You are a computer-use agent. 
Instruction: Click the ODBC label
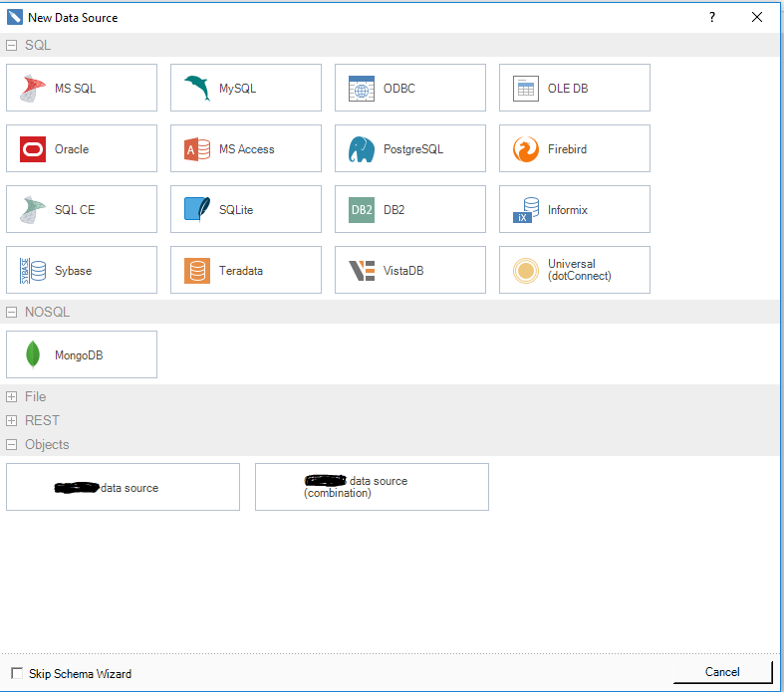click(399, 89)
